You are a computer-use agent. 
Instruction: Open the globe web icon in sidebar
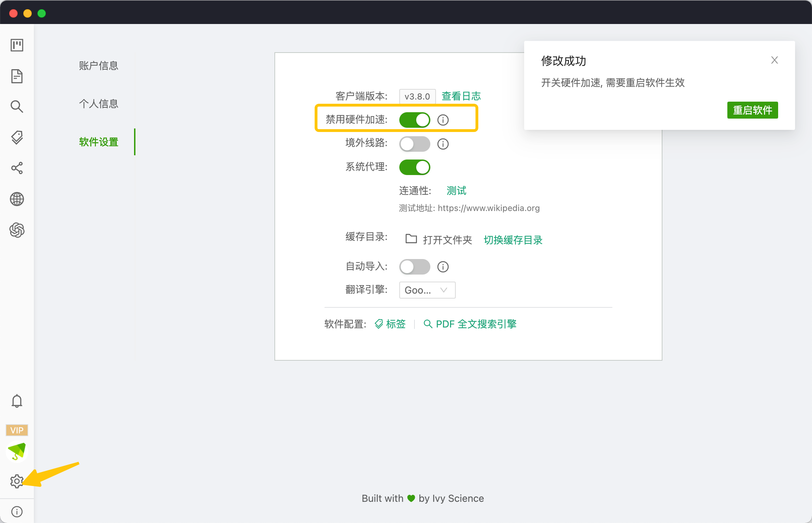tap(17, 199)
